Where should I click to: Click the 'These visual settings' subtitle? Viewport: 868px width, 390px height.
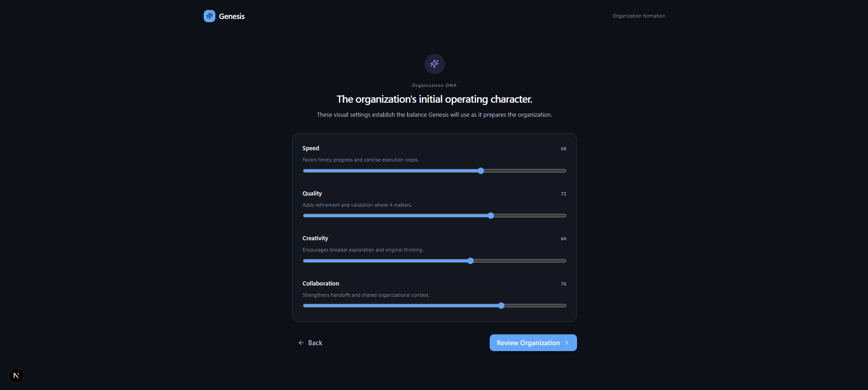434,115
